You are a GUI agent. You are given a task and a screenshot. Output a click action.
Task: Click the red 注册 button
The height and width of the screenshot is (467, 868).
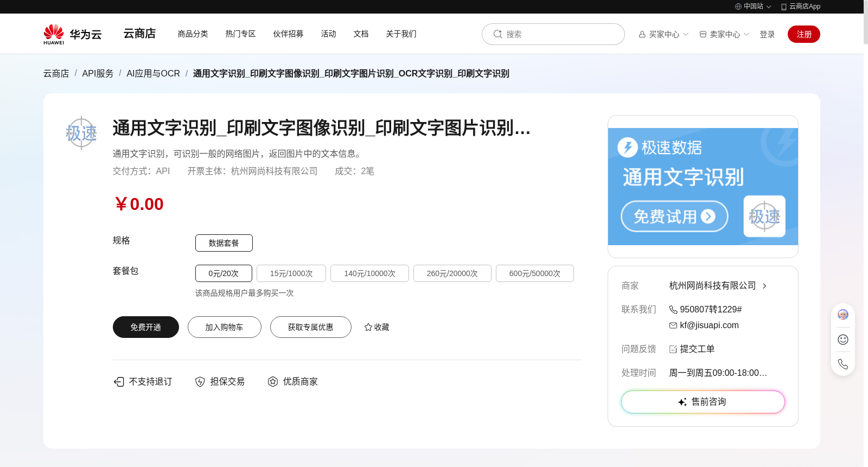(x=804, y=34)
